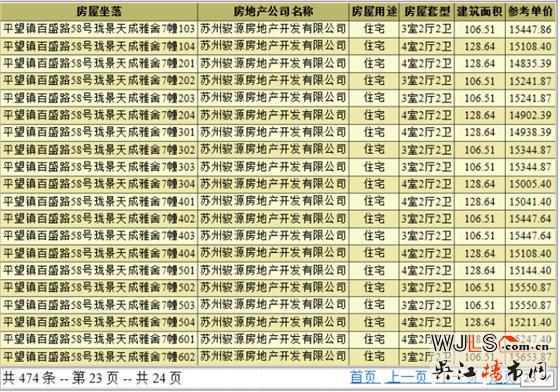
Task: Select the 房地产公司名称 column header
Action: [x=273, y=12]
